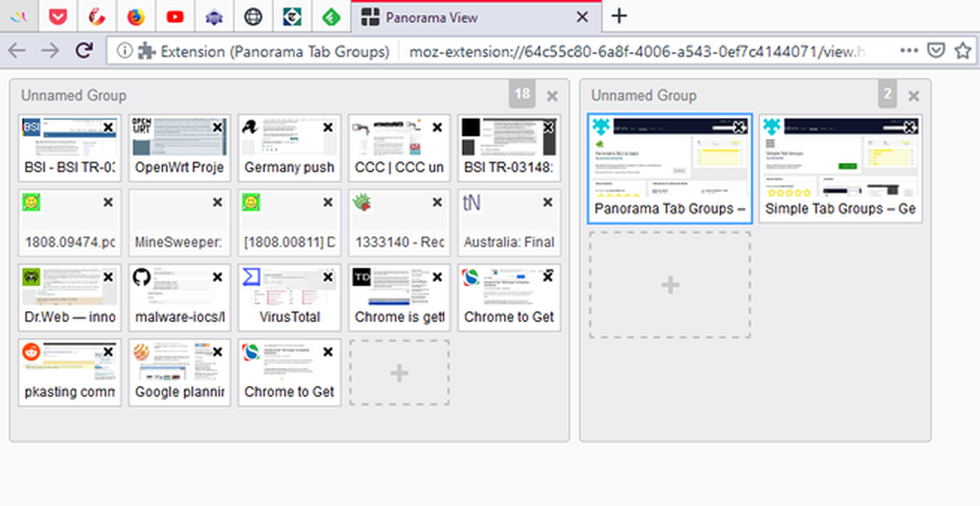Switch to the Firefox logo pinned tab
This screenshot has width=980, height=506.
coord(136,16)
